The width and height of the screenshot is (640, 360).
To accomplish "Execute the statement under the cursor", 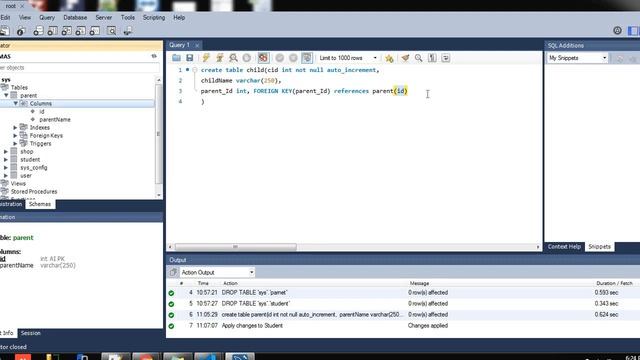I will [220, 58].
